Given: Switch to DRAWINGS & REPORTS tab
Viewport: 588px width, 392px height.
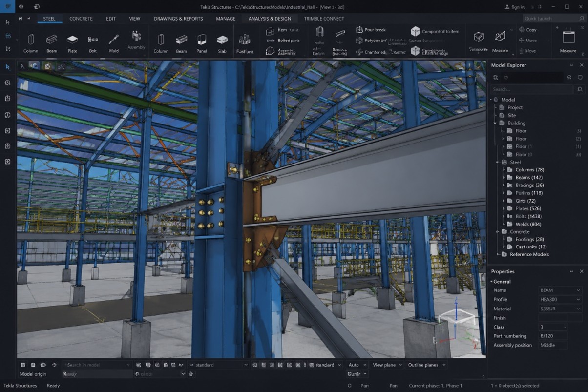Looking at the screenshot, I should point(178,19).
